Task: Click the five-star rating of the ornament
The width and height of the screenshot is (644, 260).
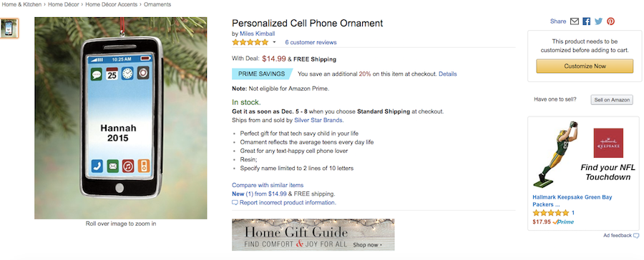Action: pyautogui.click(x=250, y=42)
